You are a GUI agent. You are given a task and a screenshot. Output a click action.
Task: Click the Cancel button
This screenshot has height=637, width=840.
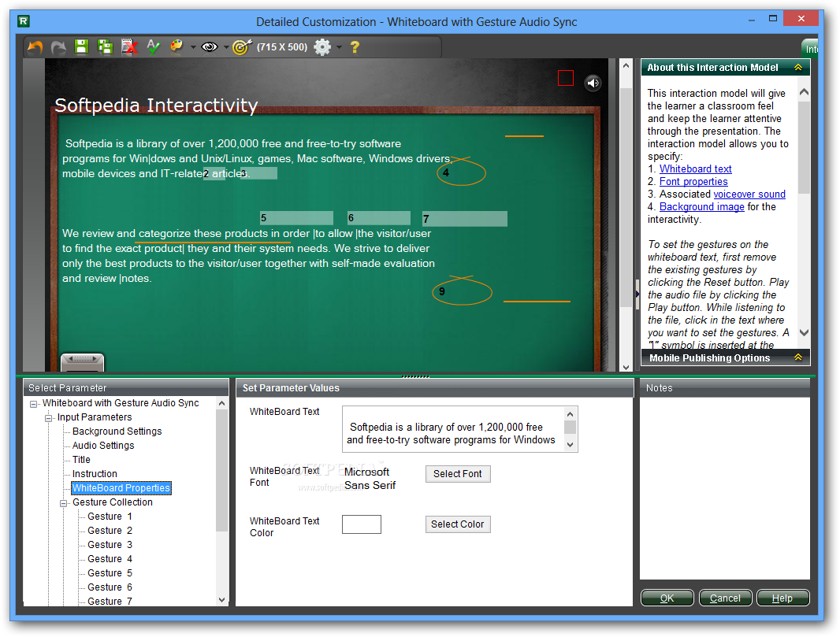pos(726,598)
